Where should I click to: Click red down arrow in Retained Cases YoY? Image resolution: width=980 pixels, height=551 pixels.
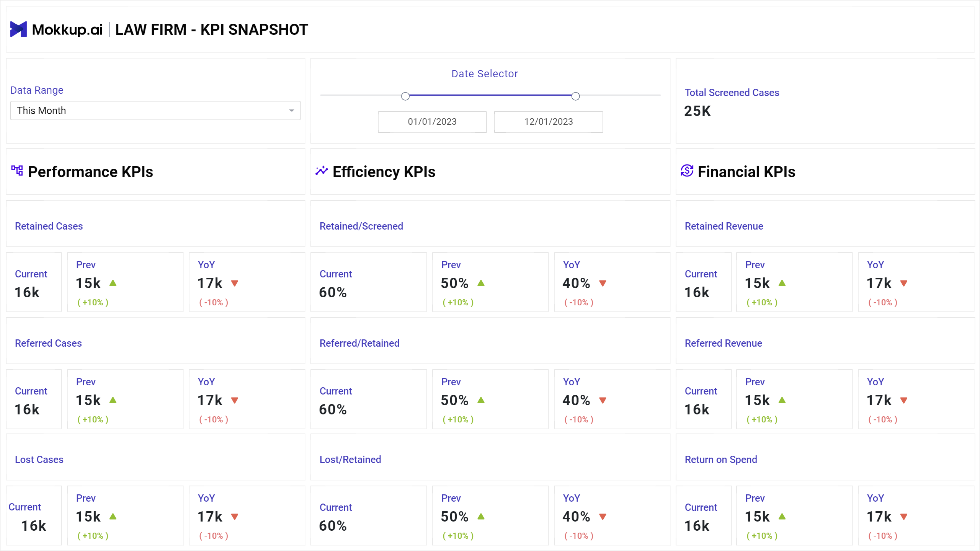click(x=235, y=283)
